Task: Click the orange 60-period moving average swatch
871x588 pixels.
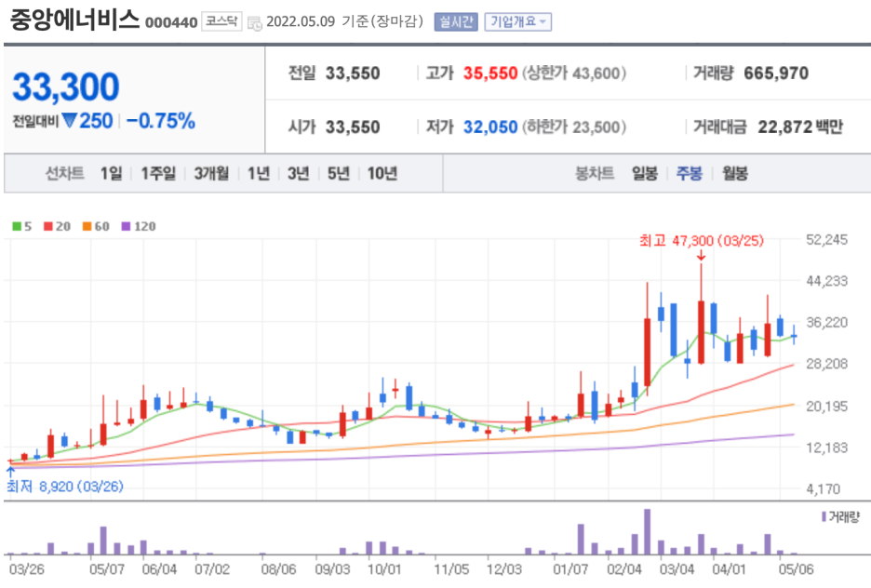Action: pyautogui.click(x=87, y=226)
